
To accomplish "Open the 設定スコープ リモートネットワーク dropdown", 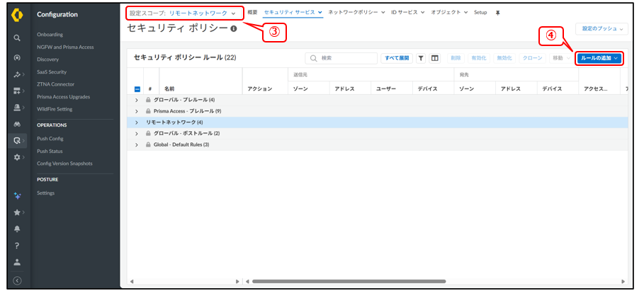I will pyautogui.click(x=182, y=13).
